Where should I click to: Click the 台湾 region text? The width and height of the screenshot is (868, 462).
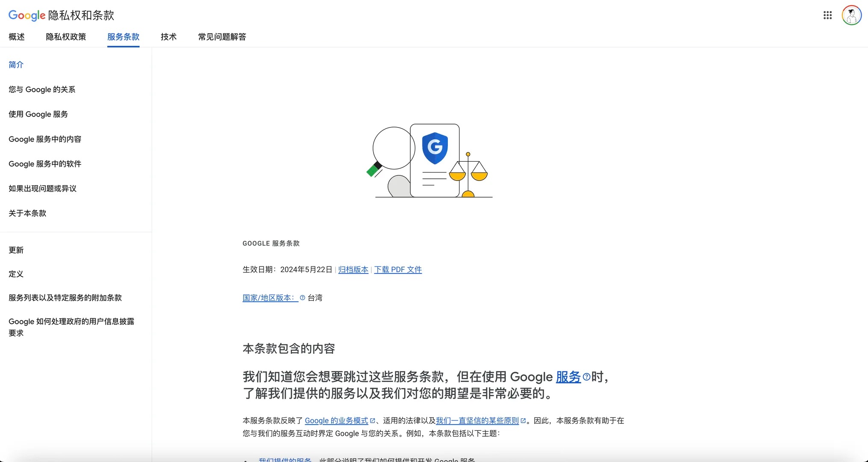[x=315, y=298]
